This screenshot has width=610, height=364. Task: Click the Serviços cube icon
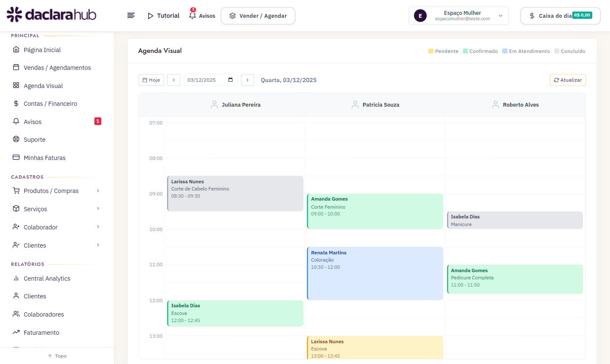click(16, 209)
